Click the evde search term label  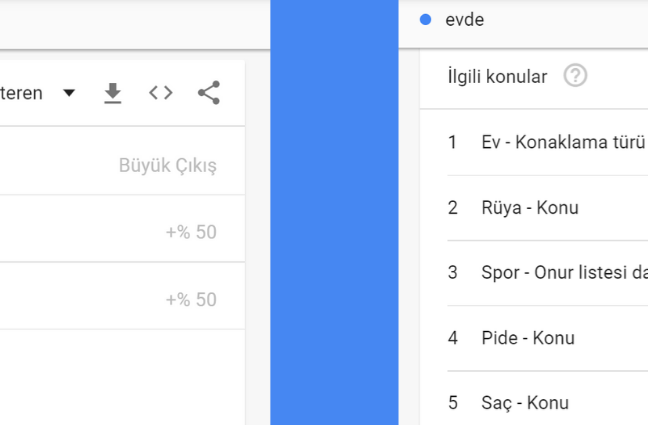(465, 20)
